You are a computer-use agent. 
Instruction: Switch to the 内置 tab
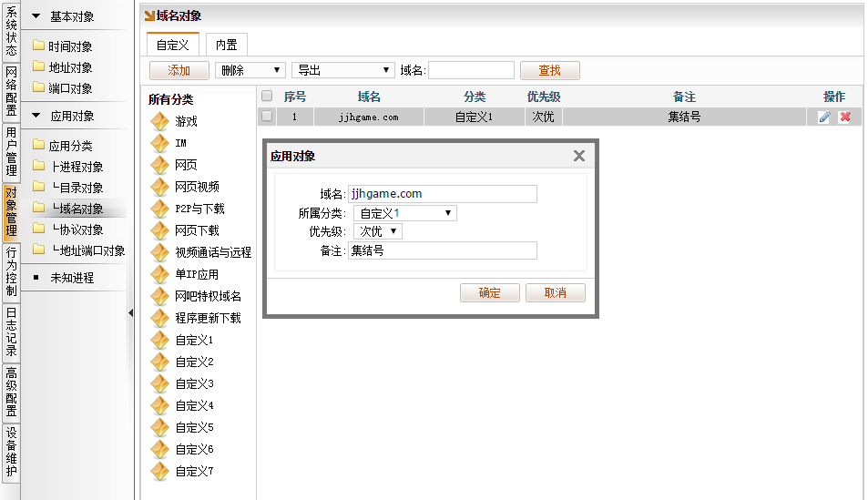click(226, 45)
